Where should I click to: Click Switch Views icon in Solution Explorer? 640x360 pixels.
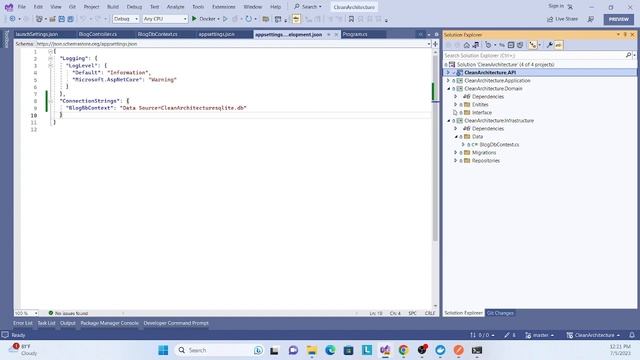coord(476,45)
